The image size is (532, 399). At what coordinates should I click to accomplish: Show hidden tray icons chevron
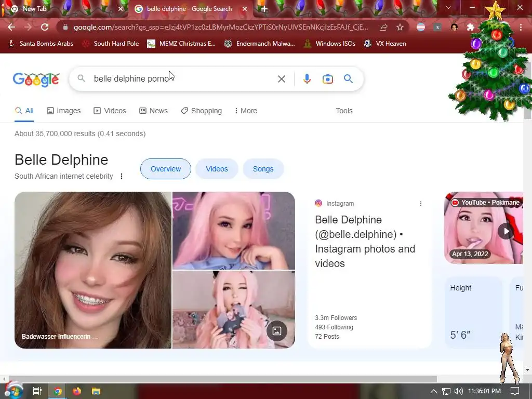433,391
